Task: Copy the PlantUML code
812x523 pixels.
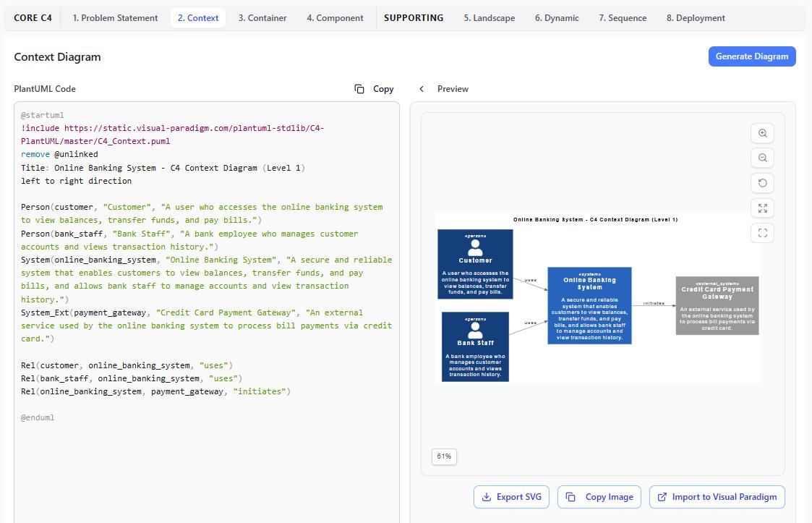Action: pos(374,89)
